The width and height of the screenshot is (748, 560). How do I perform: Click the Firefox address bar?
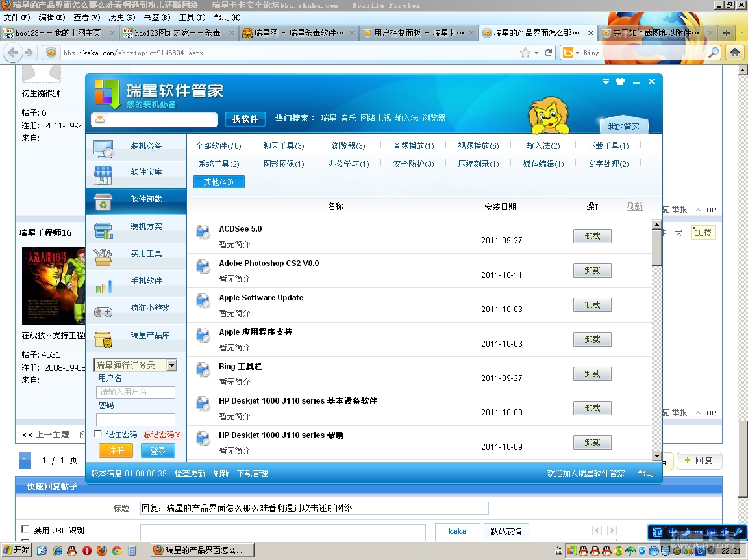click(289, 53)
